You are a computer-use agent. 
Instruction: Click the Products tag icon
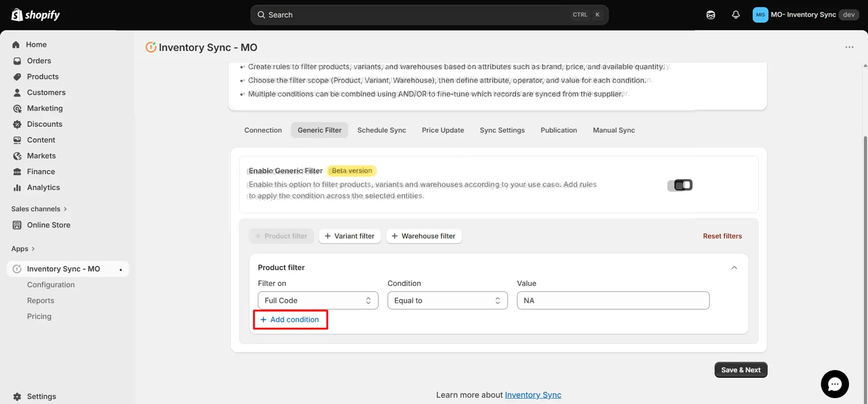[x=17, y=76]
